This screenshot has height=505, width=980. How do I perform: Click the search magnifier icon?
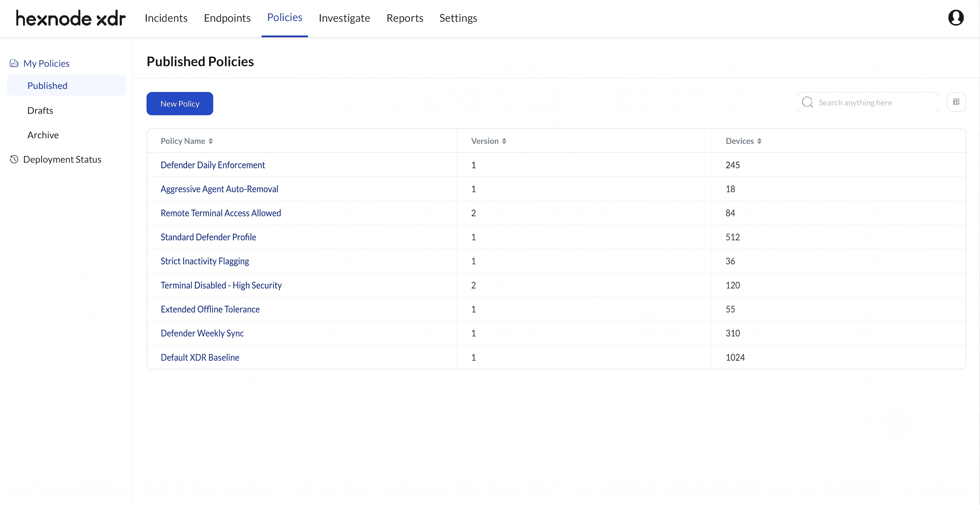(x=807, y=102)
